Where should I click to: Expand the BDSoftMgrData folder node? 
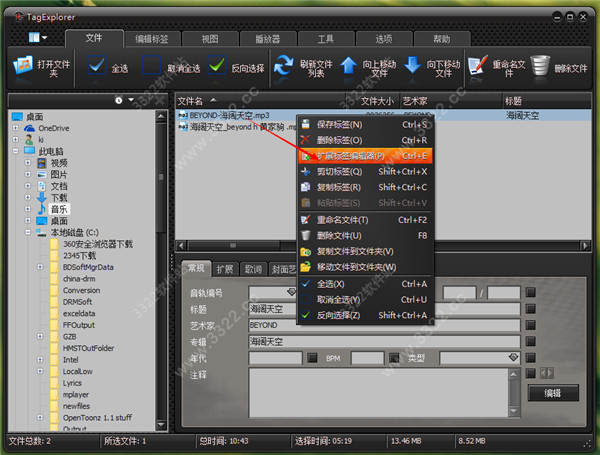[x=41, y=267]
